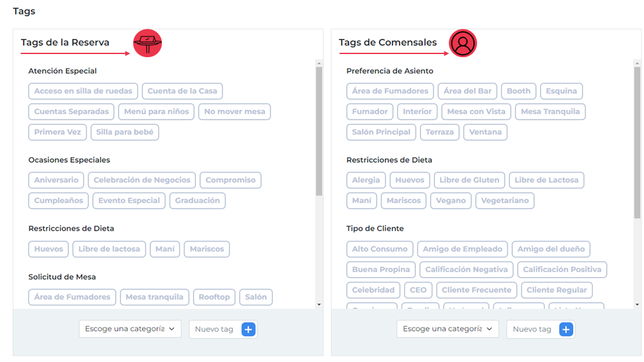Open category dropdown in Tags de la Reserva
644x362 pixels.
[x=130, y=329]
